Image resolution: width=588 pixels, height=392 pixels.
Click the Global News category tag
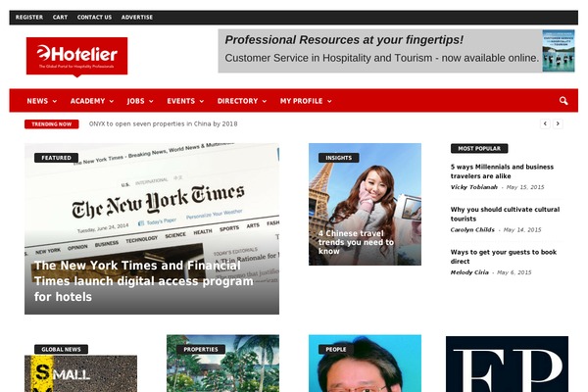point(61,349)
